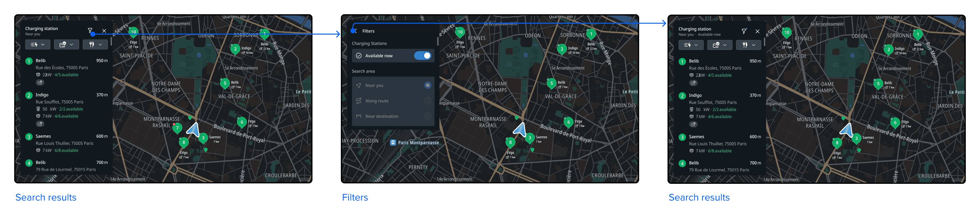980x219 pixels.
Task: Select pin 10 EVgo on the Filters screen map
Action: [x=460, y=32]
